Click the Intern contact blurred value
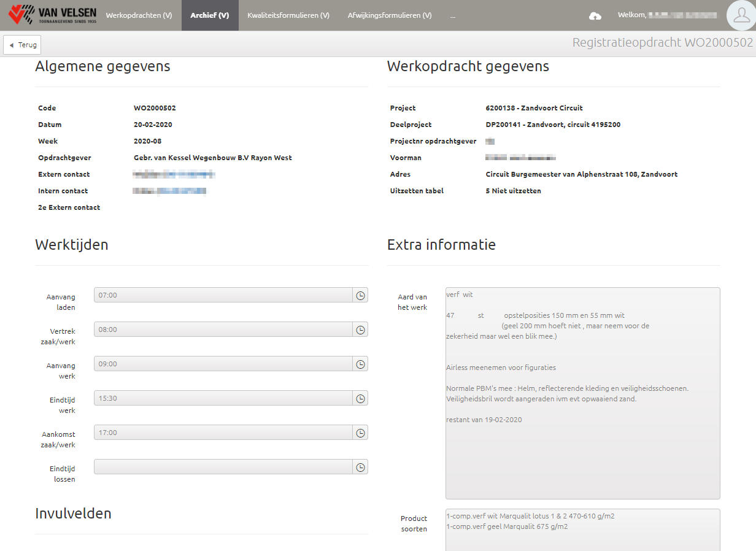 tap(170, 191)
